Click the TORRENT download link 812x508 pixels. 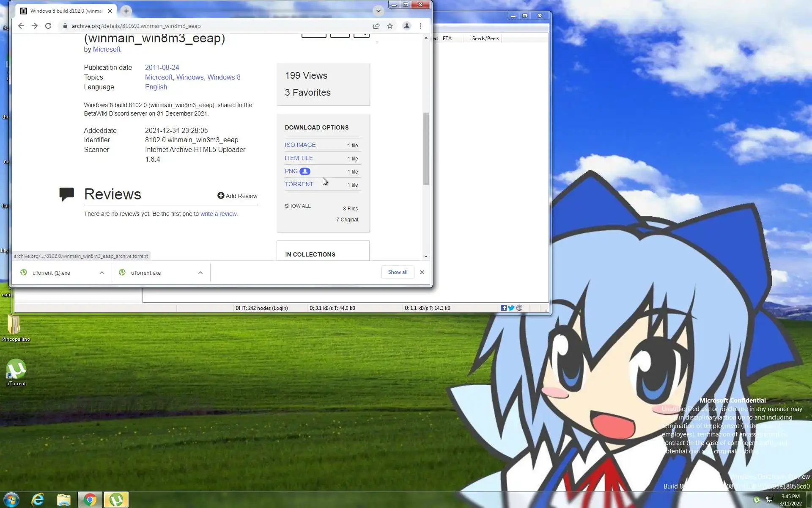click(x=299, y=184)
